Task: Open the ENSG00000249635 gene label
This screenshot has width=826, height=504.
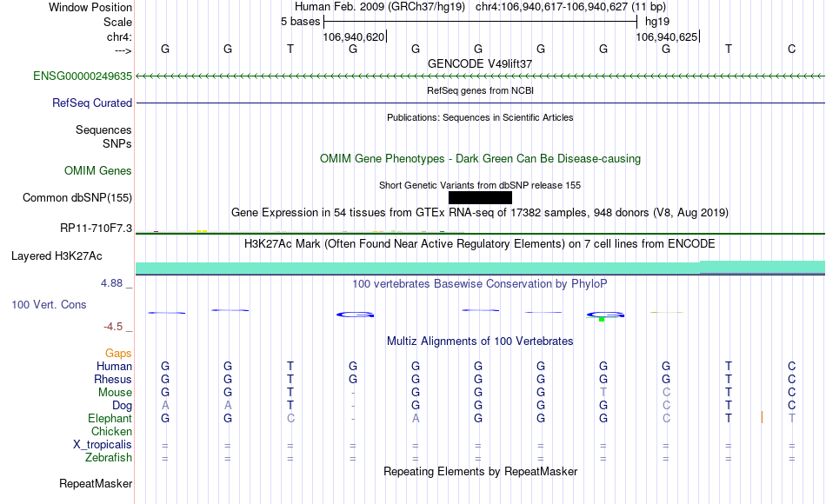Action: click(83, 76)
